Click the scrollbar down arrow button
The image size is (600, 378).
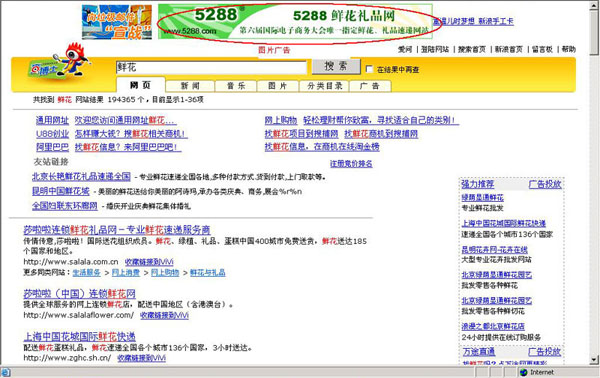pos(594,359)
